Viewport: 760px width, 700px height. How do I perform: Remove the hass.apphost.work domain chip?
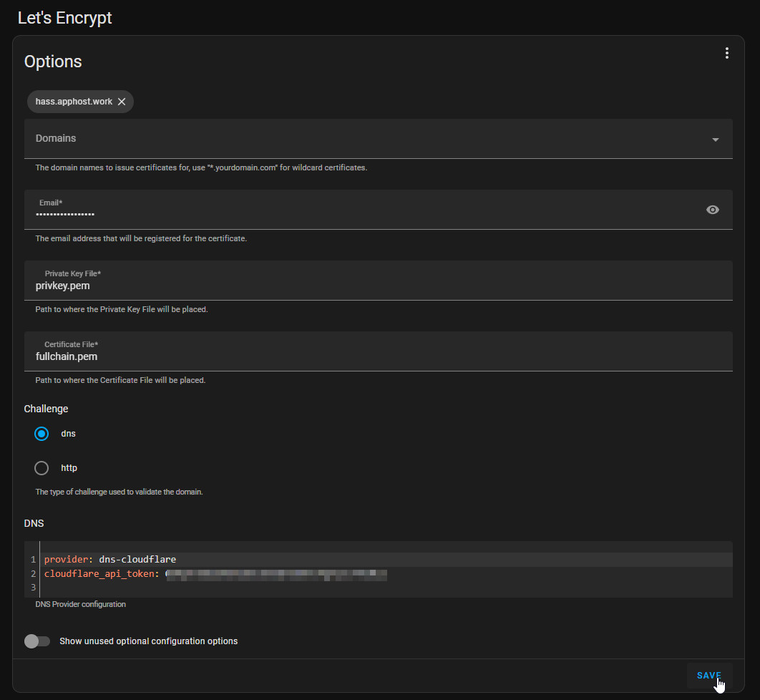(x=122, y=102)
